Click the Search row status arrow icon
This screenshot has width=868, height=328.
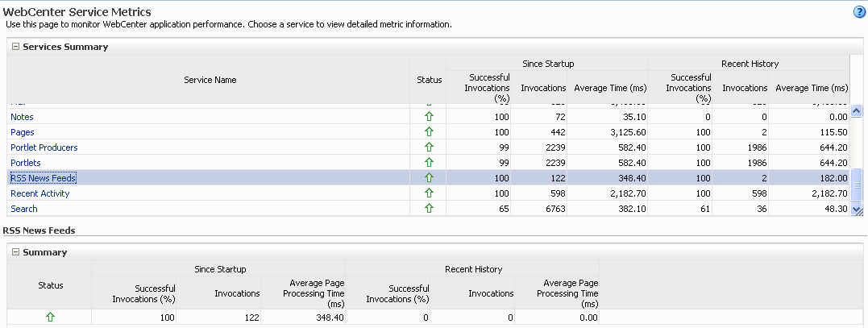429,209
